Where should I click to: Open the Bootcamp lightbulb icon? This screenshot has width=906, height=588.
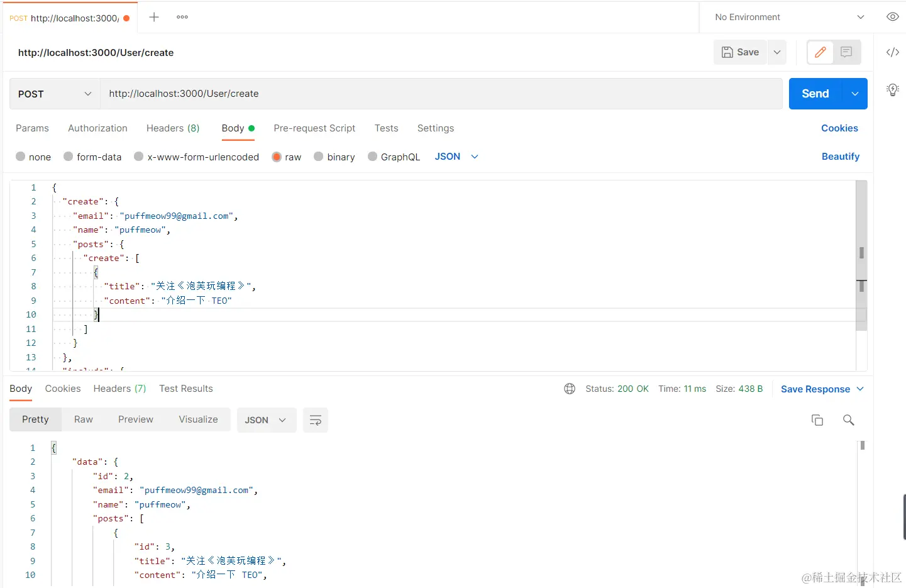point(893,90)
